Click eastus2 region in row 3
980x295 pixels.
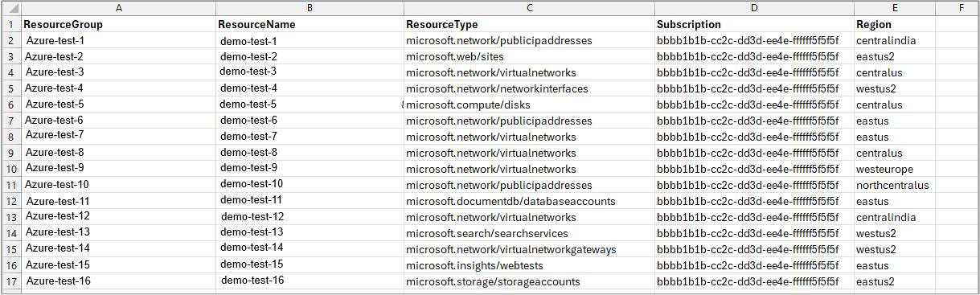pos(895,56)
